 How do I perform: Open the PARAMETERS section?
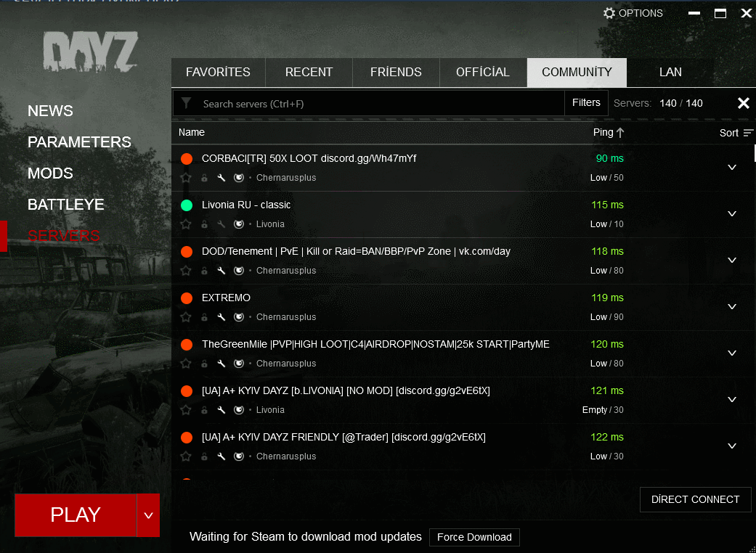80,142
